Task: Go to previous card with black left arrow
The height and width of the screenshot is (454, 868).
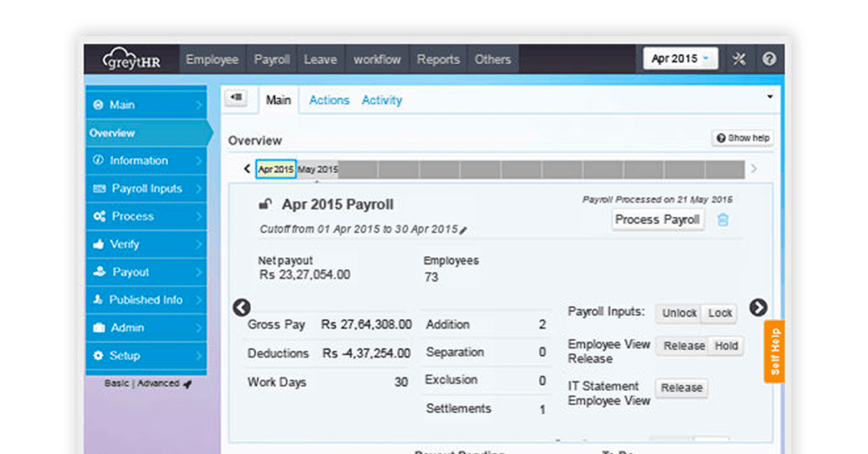Action: [x=242, y=307]
